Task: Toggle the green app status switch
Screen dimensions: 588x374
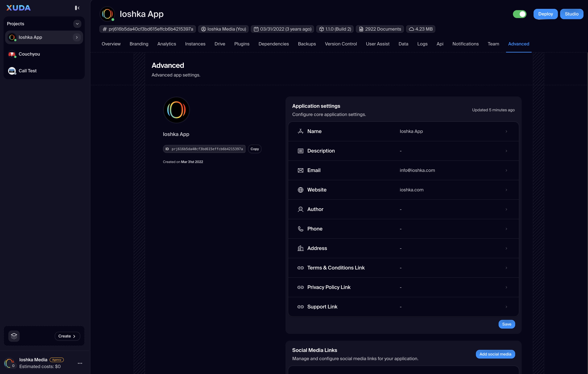Action: pyautogui.click(x=519, y=14)
